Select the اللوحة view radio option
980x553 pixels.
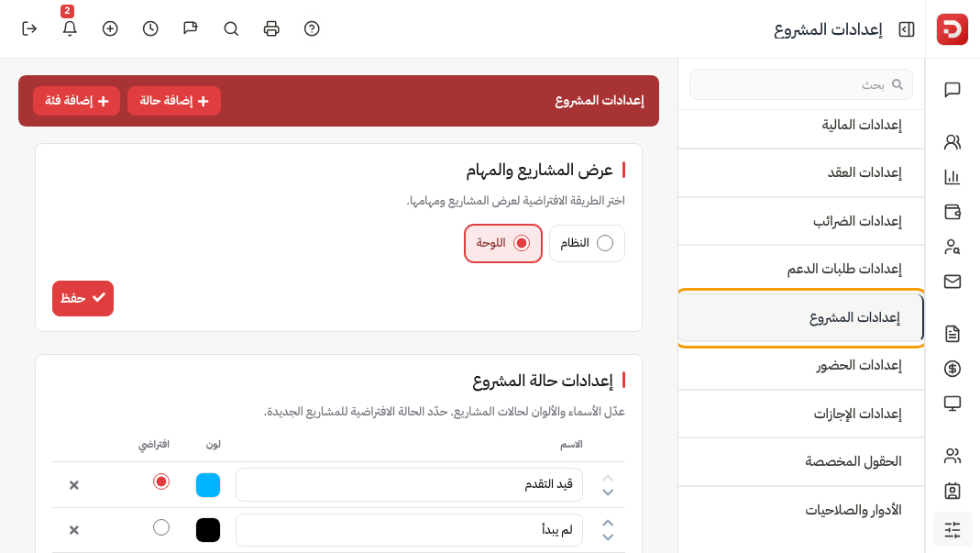click(x=503, y=243)
